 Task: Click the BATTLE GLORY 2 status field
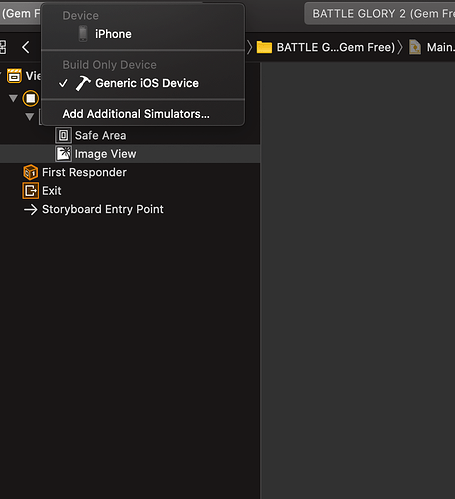pos(380,14)
